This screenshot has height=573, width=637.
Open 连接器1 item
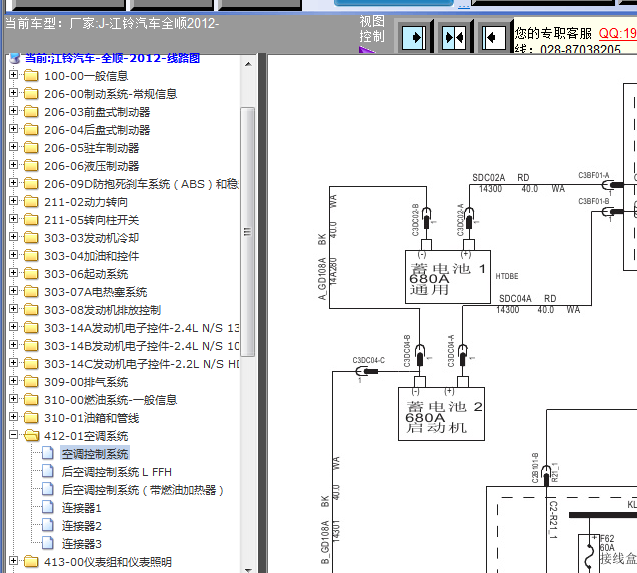(x=81, y=508)
